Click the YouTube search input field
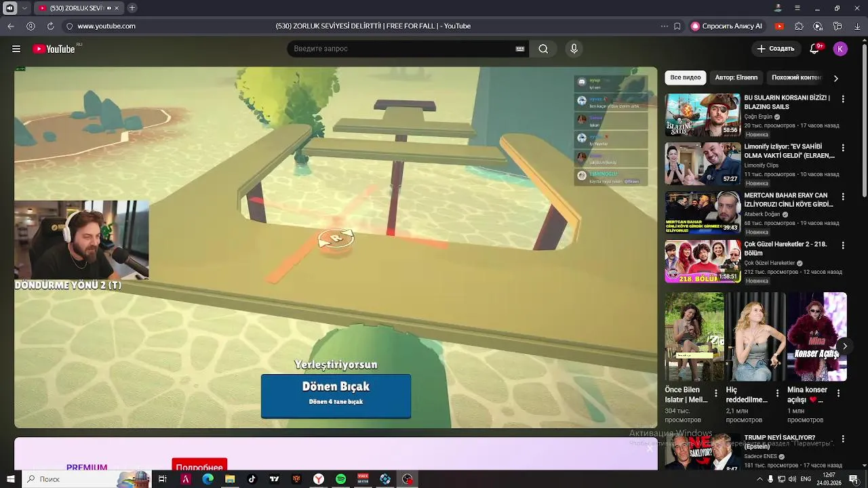 (x=403, y=49)
